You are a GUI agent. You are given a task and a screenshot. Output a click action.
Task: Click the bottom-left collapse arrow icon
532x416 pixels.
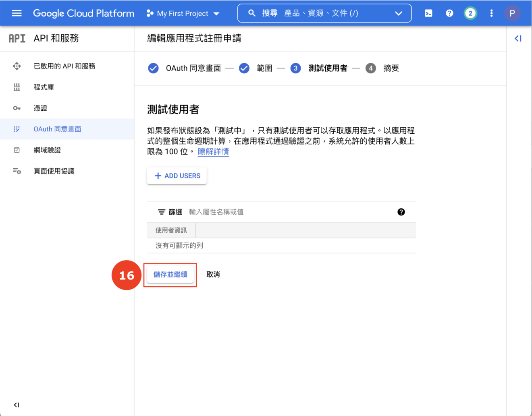(16, 405)
